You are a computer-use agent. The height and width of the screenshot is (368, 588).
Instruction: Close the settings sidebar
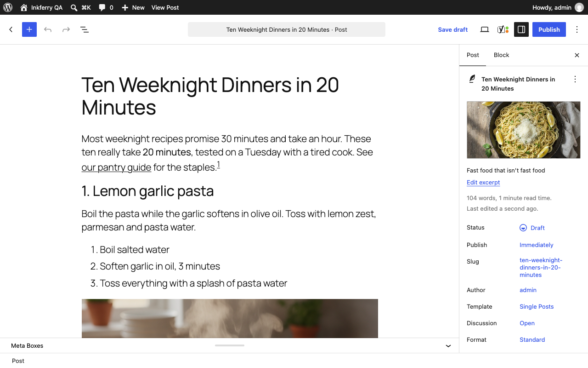pyautogui.click(x=577, y=55)
